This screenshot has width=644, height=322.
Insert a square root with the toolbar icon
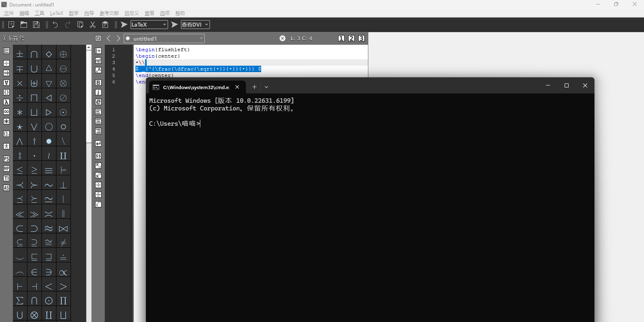pos(98,204)
